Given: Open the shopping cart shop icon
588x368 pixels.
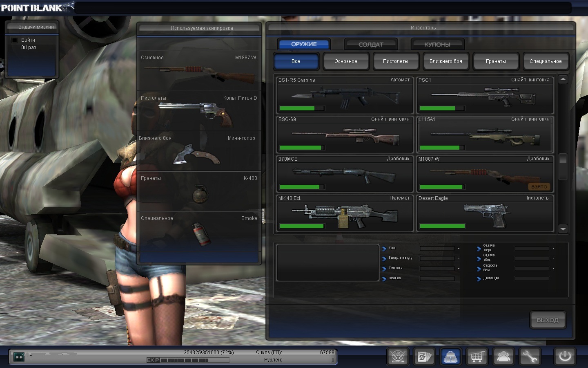Looking at the screenshot, I should [477, 357].
